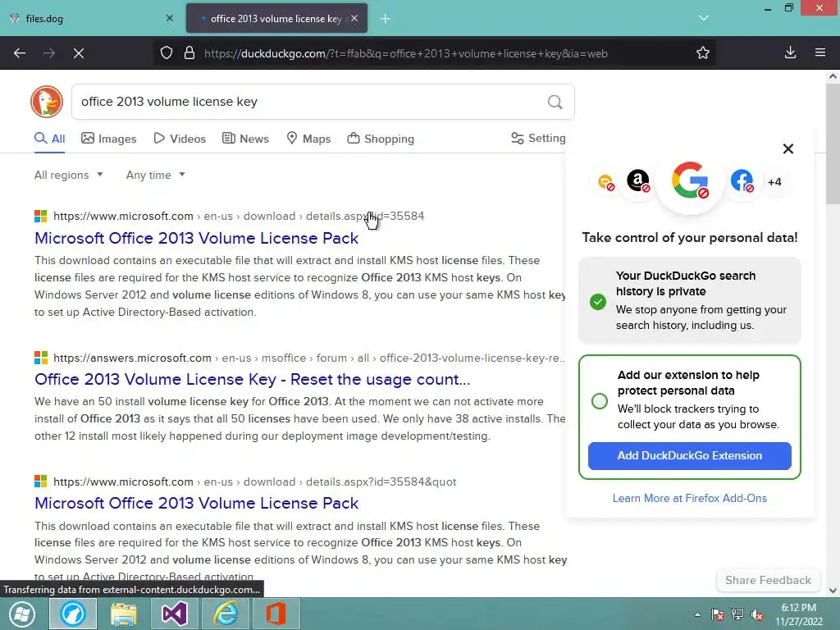
Task: Open the Settings menu
Action: tap(538, 138)
